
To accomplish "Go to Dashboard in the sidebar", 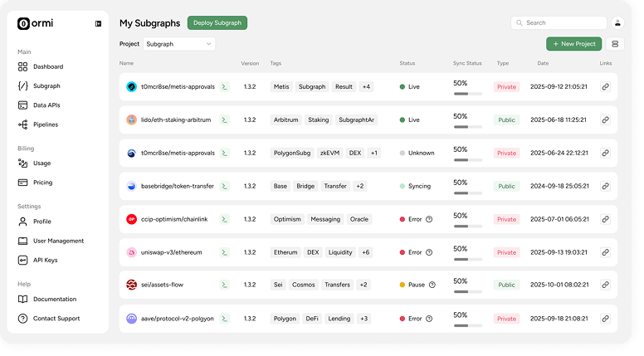I will 41,66.
